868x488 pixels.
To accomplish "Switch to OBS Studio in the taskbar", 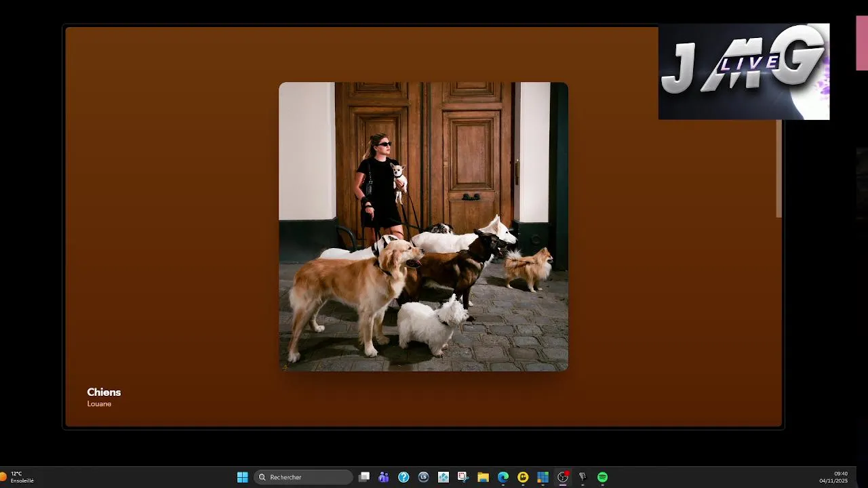I will coord(563,477).
